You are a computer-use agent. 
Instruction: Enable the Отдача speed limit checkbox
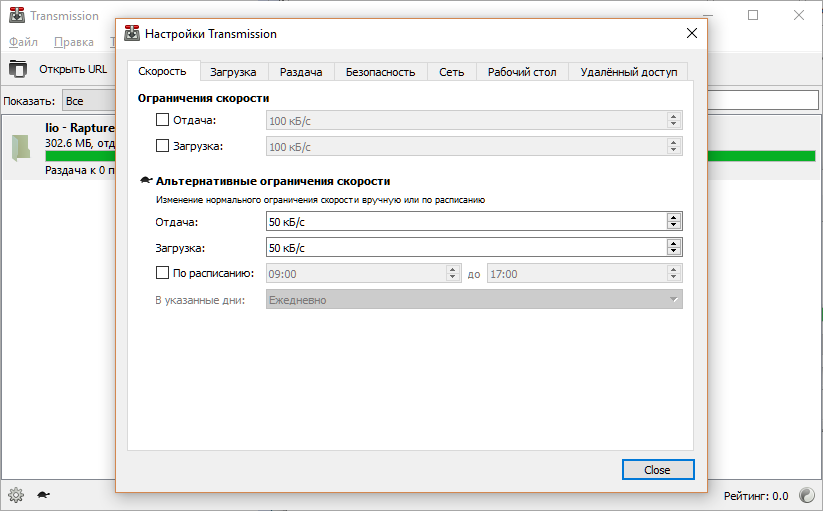(163, 120)
